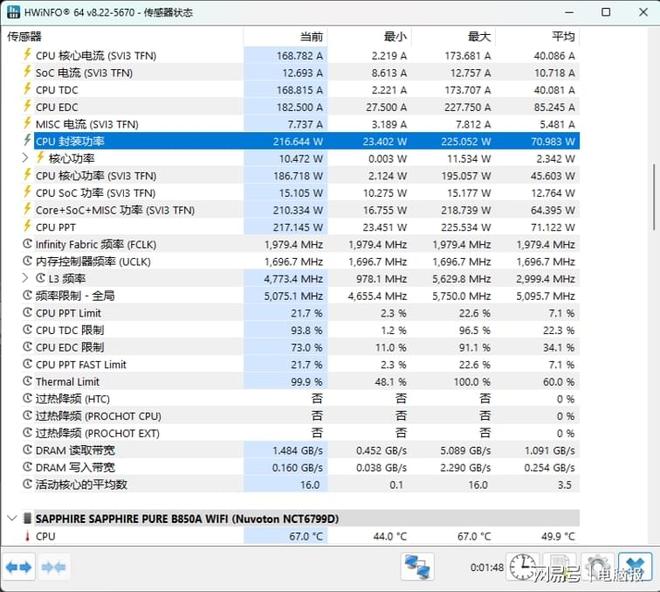Screen dimensions: 660x592
Task: Click clock icon beside 活动核心的平均数
Action: pos(27,484)
